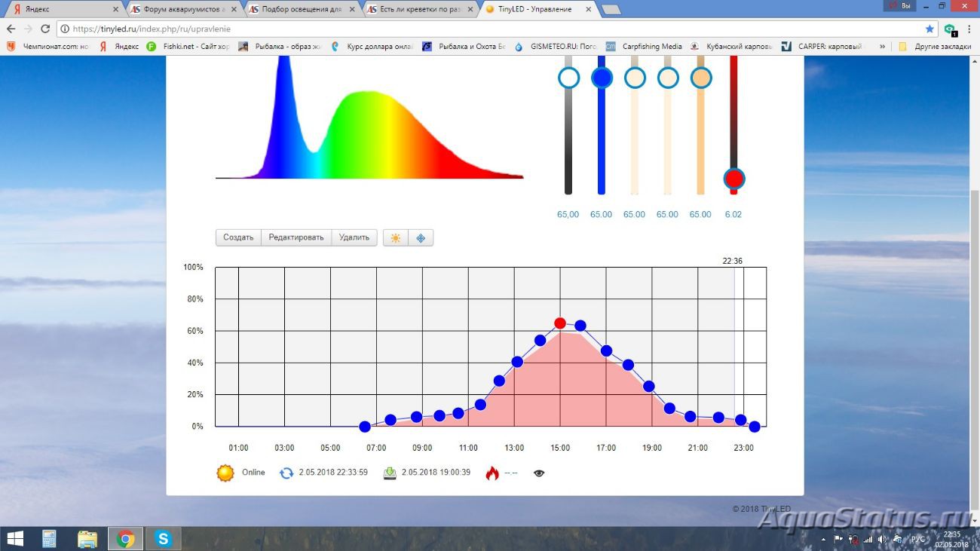980x551 pixels.
Task: Open the Другие закладки bookmarks folder
Action: click(x=934, y=46)
